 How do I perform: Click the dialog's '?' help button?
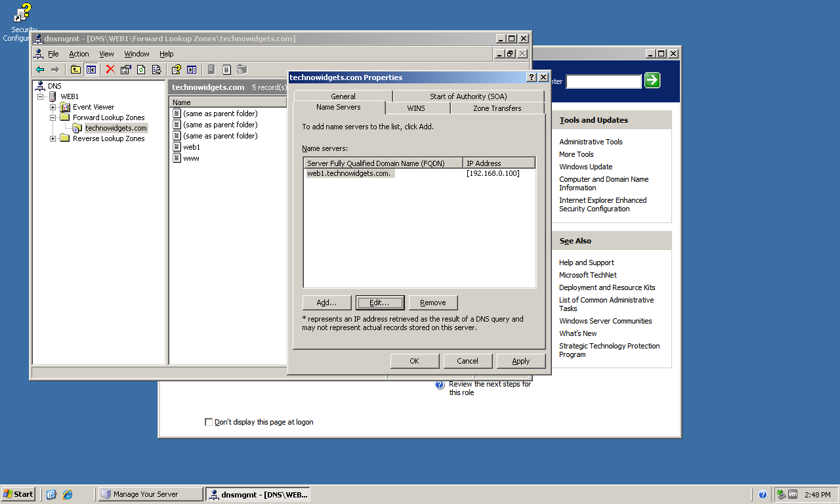coord(531,77)
